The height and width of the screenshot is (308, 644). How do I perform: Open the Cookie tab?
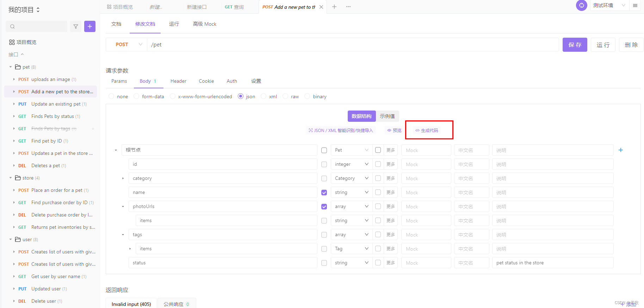point(206,81)
